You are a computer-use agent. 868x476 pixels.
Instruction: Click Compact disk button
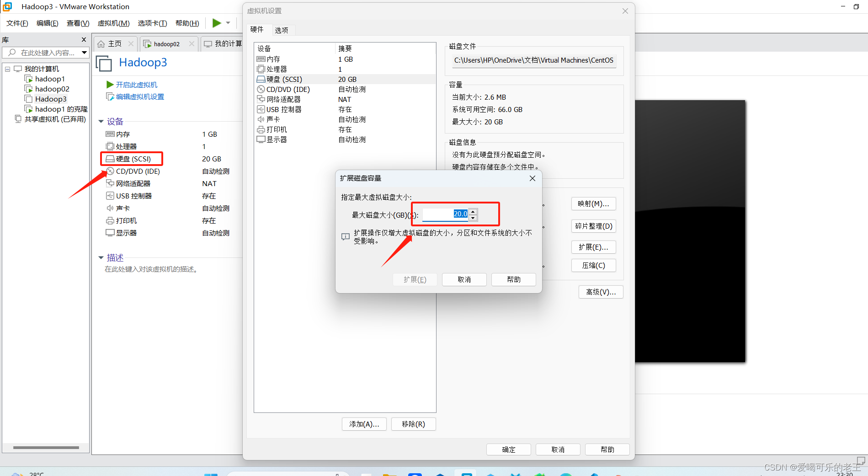593,265
